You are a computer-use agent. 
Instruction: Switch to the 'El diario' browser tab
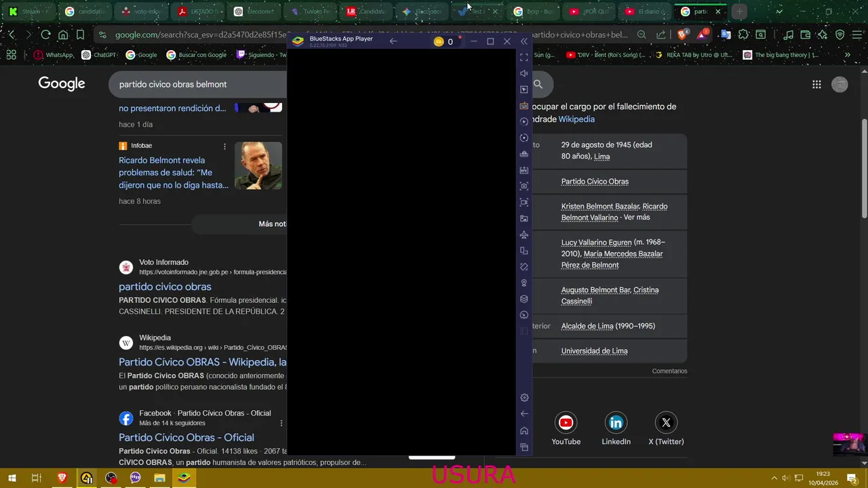(644, 12)
